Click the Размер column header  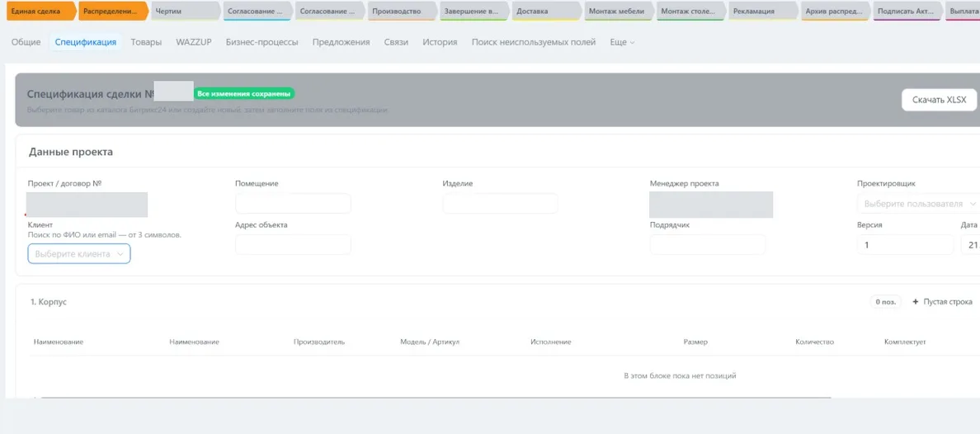[x=695, y=342]
